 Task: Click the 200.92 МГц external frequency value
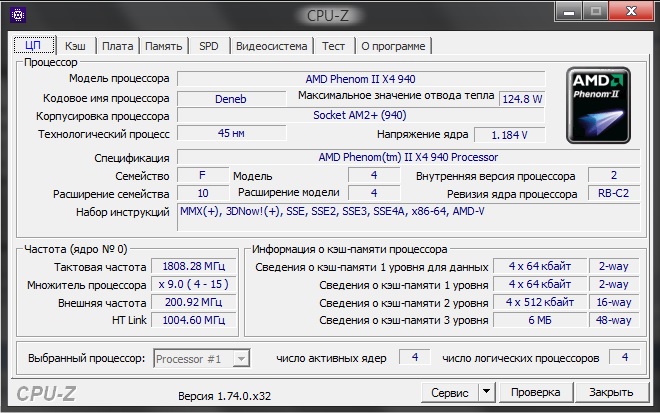(194, 302)
